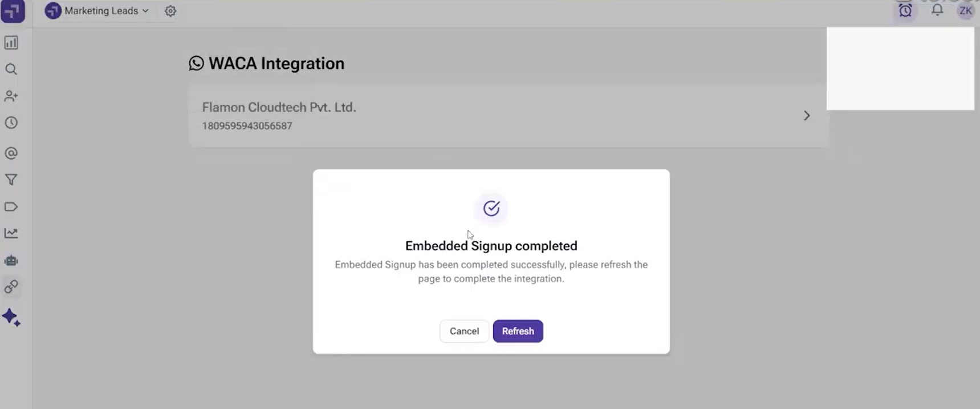Click the app logo in top-left corner

(x=13, y=11)
